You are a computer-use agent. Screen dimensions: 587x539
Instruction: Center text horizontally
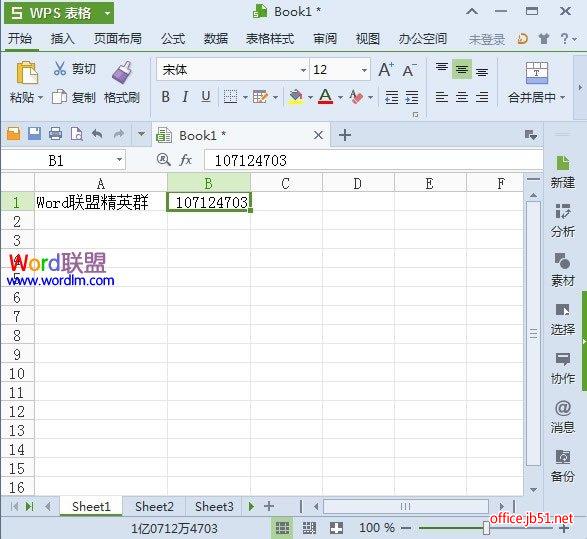click(462, 97)
